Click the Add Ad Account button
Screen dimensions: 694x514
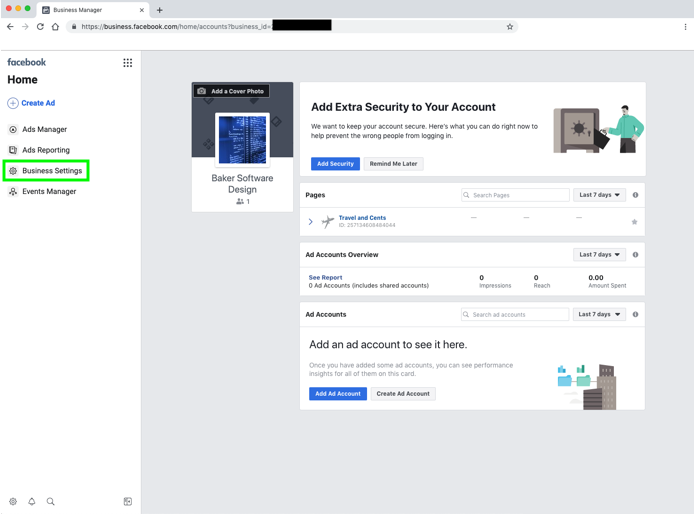pyautogui.click(x=338, y=394)
